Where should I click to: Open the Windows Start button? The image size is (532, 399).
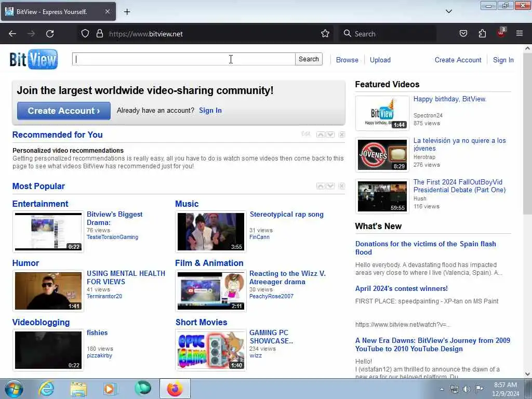[14, 389]
